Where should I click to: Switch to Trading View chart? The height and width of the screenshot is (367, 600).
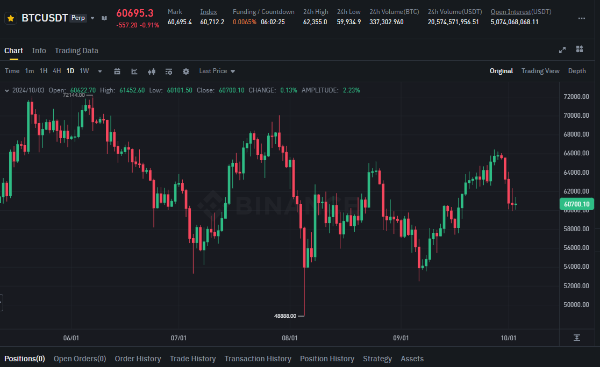coord(540,71)
